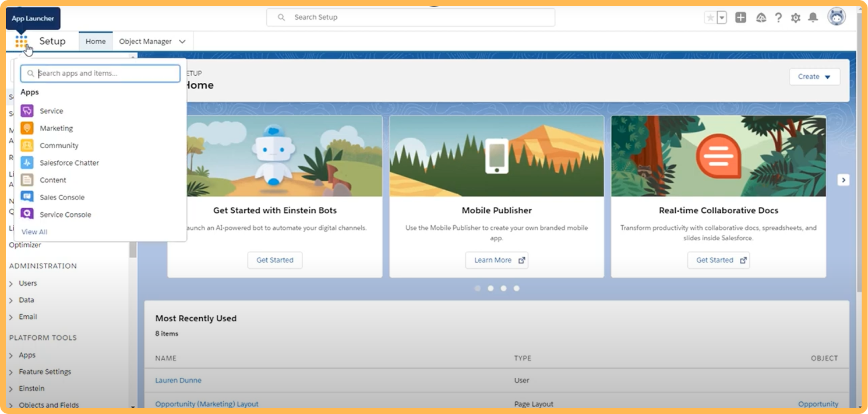Click external link icon on Learn More
The width and height of the screenshot is (868, 414).
pos(522,260)
